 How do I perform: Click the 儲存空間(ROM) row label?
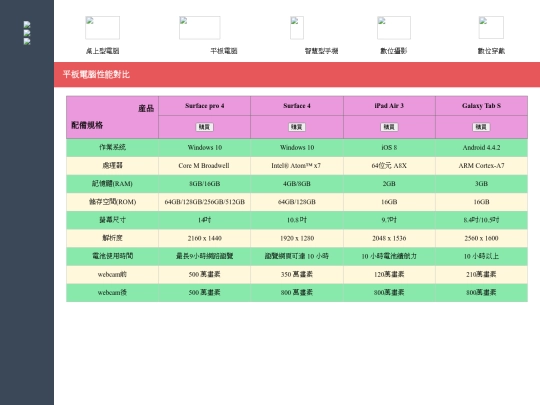[x=112, y=202]
